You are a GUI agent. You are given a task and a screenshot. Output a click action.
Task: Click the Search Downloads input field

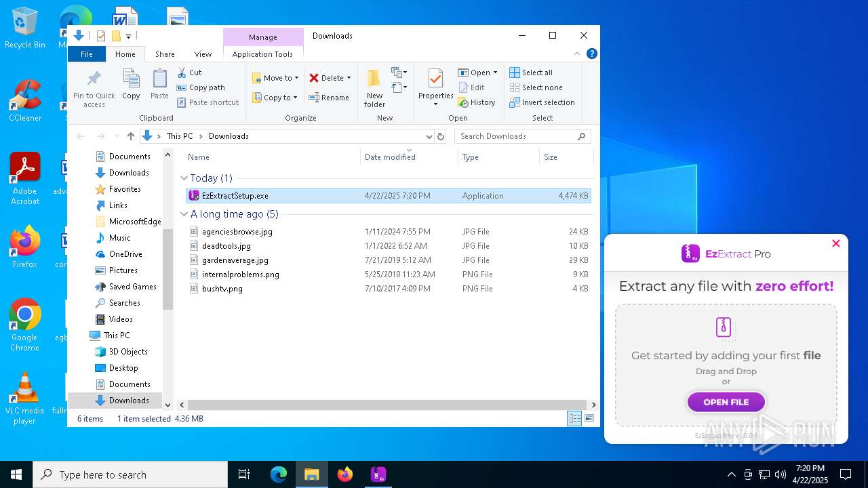click(515, 136)
